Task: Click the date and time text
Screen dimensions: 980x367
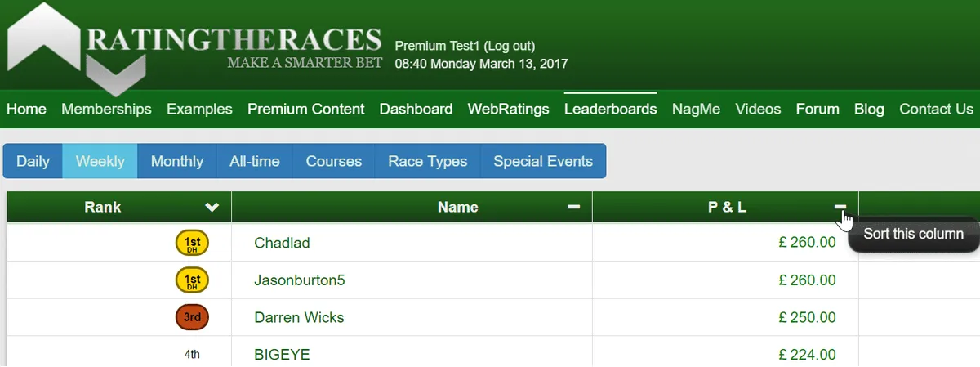Action: 481,64
